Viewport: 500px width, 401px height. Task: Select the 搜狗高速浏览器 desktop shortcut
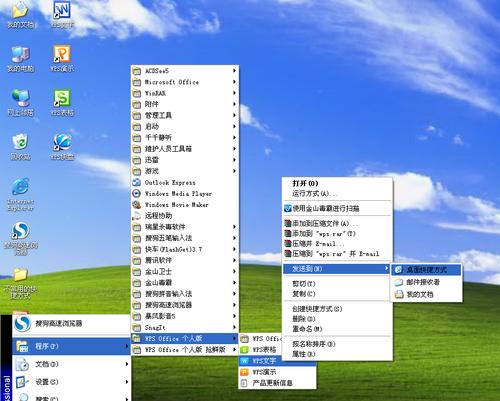pos(20,238)
